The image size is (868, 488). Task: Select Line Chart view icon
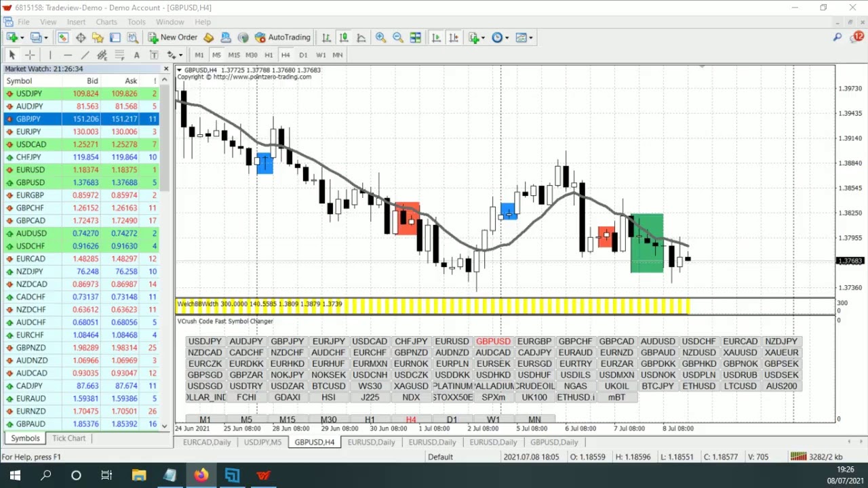pyautogui.click(x=361, y=38)
